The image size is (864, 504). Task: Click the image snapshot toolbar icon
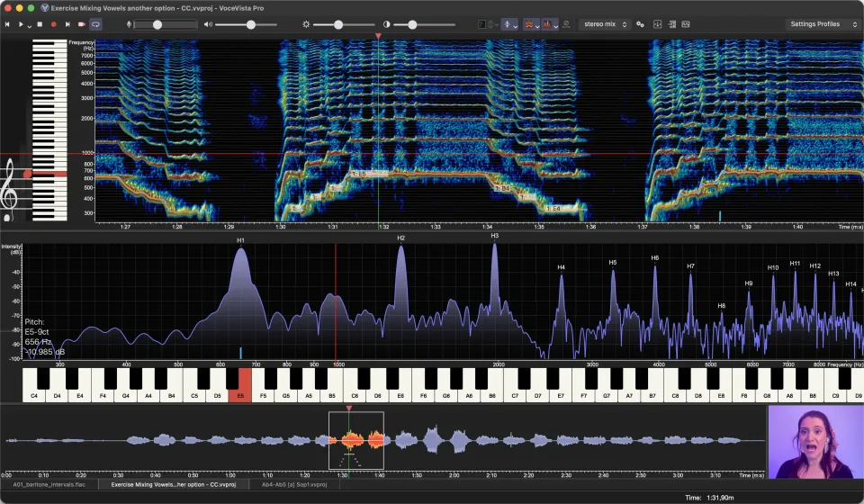click(x=686, y=24)
